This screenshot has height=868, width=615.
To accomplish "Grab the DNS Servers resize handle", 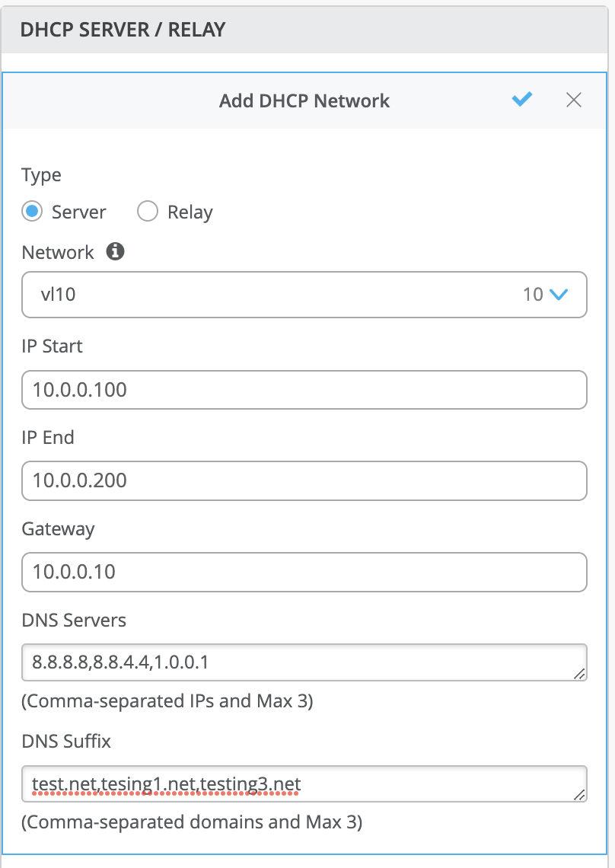I will tap(579, 673).
